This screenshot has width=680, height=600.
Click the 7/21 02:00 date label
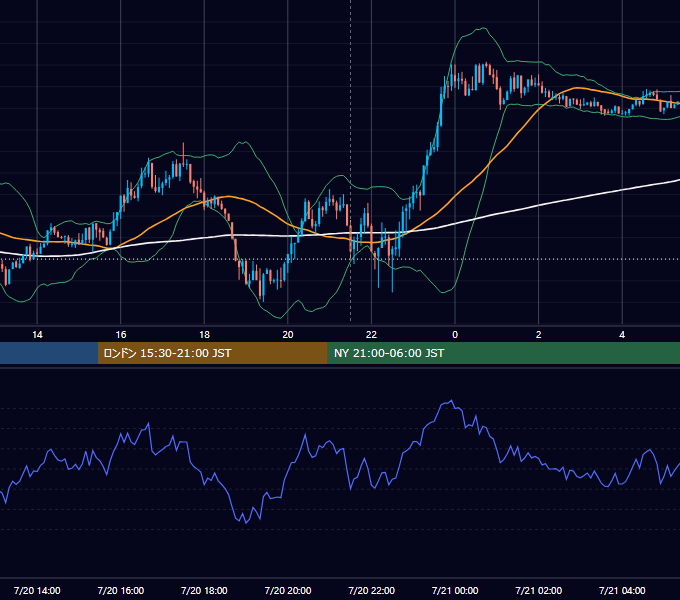coord(539,590)
